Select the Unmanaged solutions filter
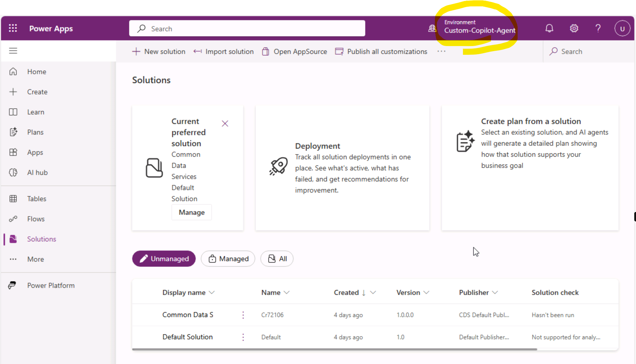 [x=164, y=258]
